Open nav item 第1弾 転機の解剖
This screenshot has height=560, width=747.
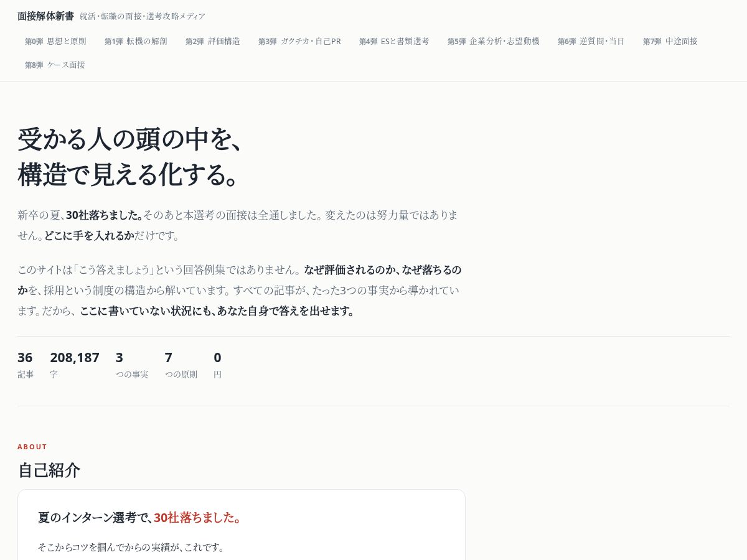136,41
